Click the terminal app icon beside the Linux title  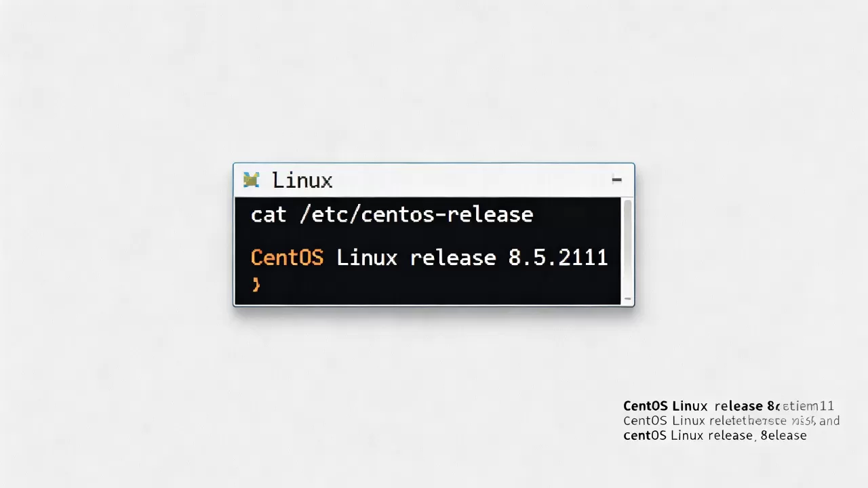pos(251,180)
